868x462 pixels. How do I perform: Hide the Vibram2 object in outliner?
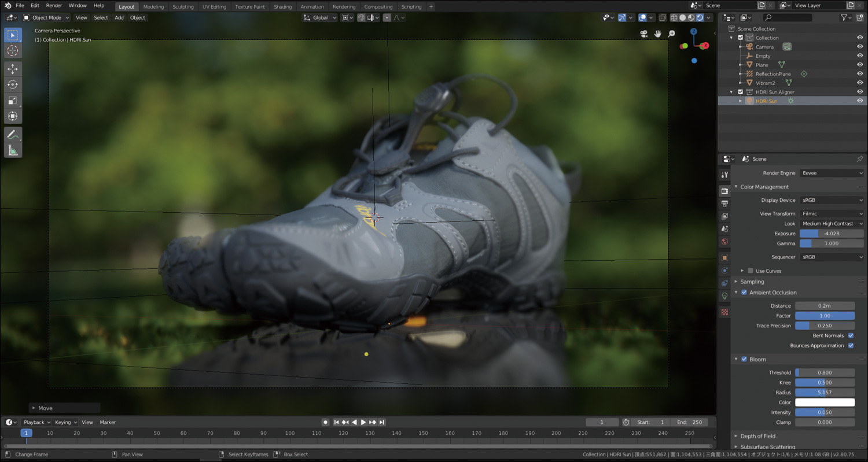(860, 83)
